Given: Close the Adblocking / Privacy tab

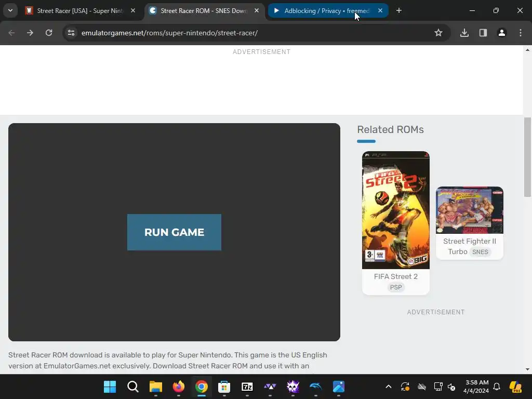Looking at the screenshot, I should [x=380, y=11].
